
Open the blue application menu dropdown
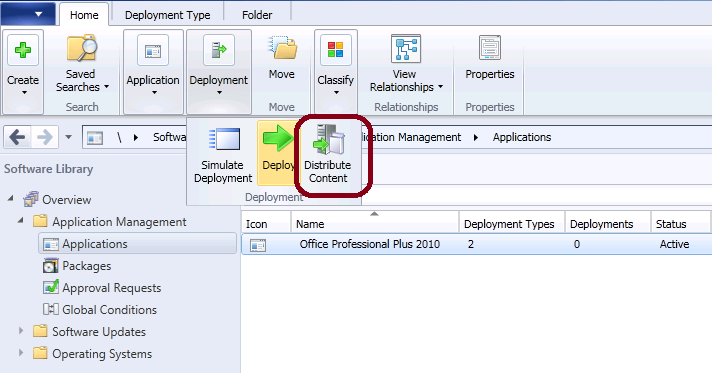28,14
